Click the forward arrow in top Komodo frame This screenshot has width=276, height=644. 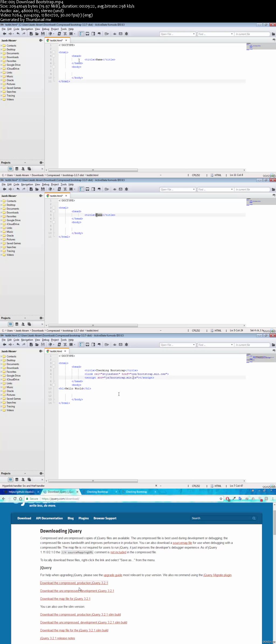(x=10, y=34)
